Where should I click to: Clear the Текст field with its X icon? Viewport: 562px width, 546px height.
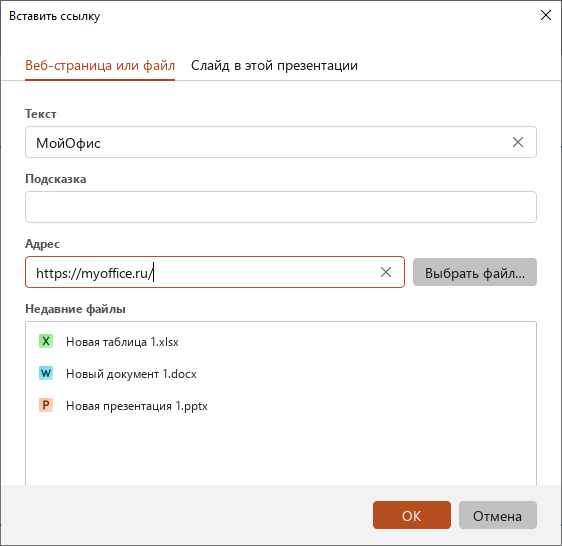pyautogui.click(x=518, y=142)
